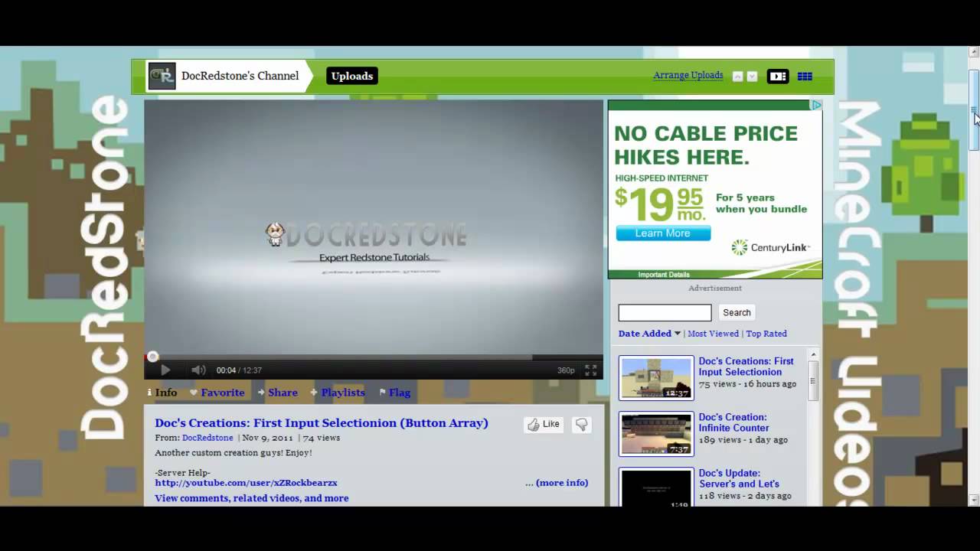Click the DocRedstone channel avatar icon

162,76
